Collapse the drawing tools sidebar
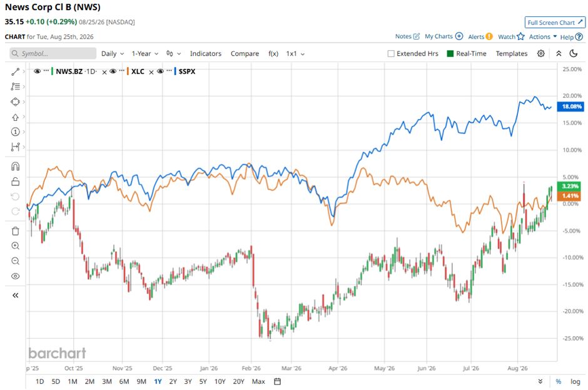The height and width of the screenshot is (390, 588). pyautogui.click(x=15, y=295)
